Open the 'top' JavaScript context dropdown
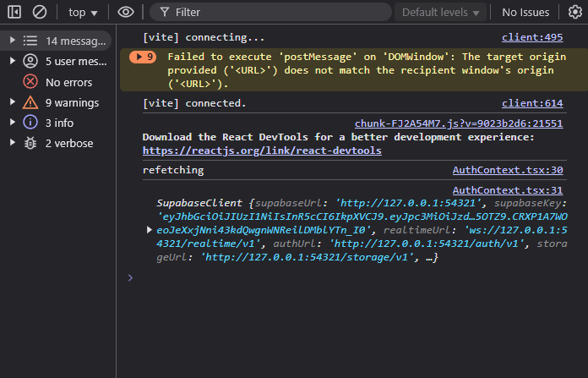Image resolution: width=588 pixels, height=378 pixels. pyautogui.click(x=83, y=13)
